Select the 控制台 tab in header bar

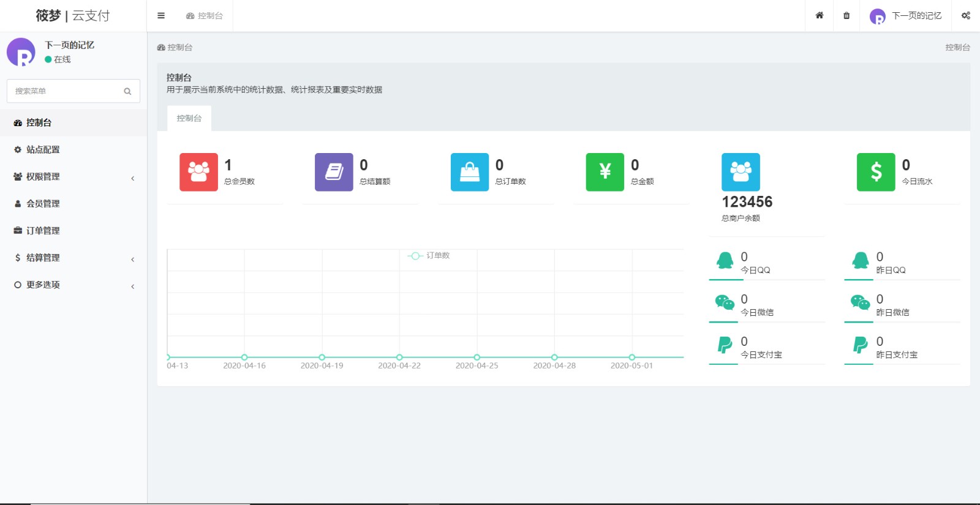(205, 16)
